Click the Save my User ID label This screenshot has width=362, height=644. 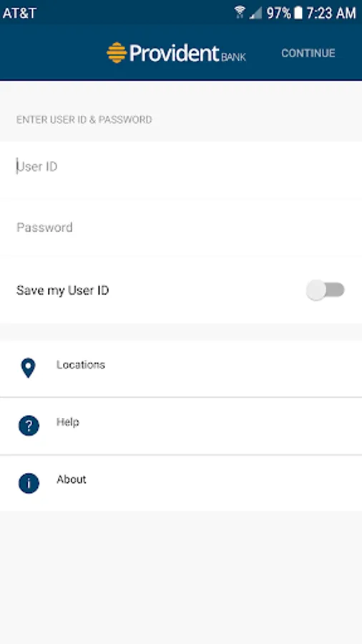point(62,291)
